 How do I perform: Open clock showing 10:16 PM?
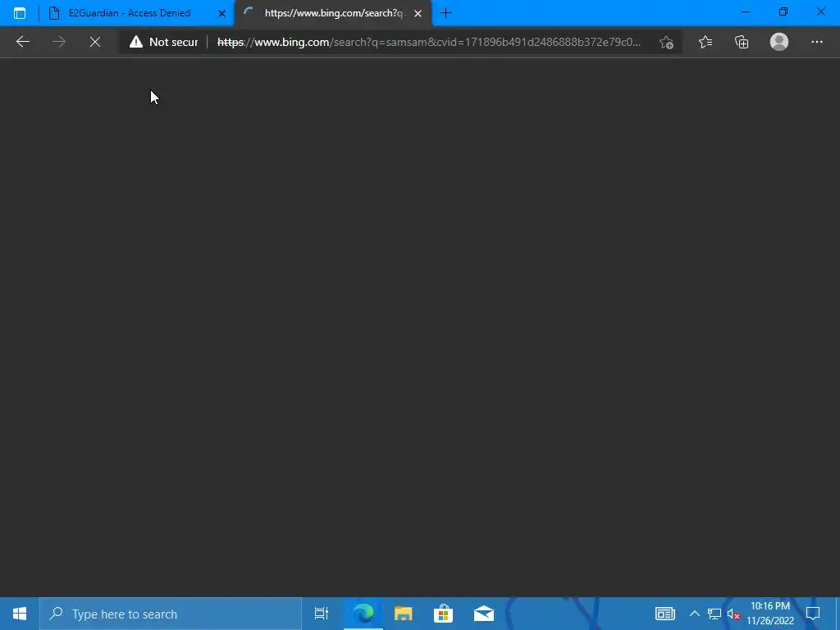point(769,614)
